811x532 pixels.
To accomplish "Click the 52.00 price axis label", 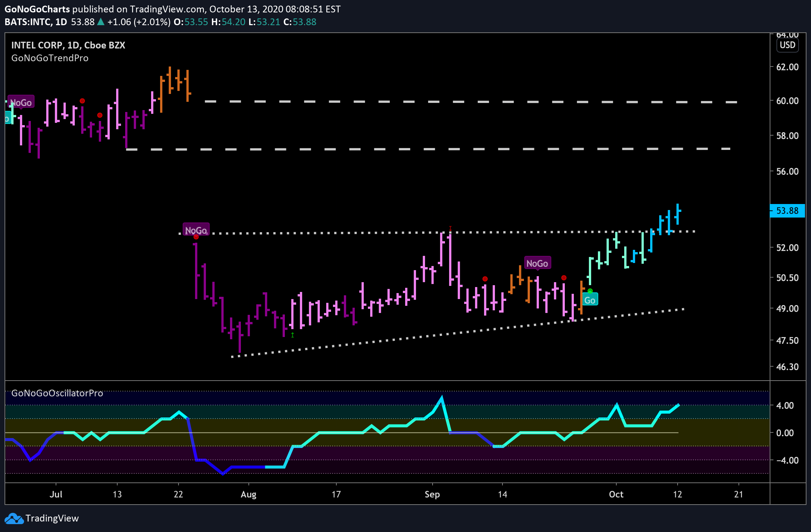I will 787,248.
